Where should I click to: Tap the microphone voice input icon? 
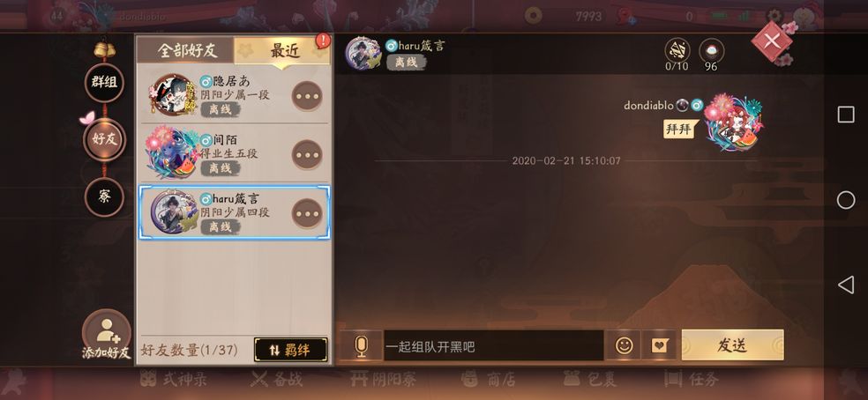(361, 345)
